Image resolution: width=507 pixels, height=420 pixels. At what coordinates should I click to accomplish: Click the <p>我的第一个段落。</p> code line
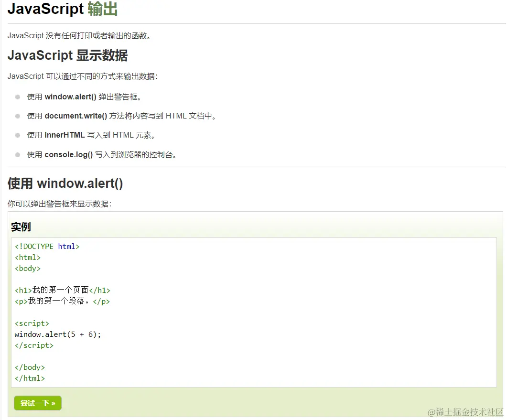tap(62, 301)
